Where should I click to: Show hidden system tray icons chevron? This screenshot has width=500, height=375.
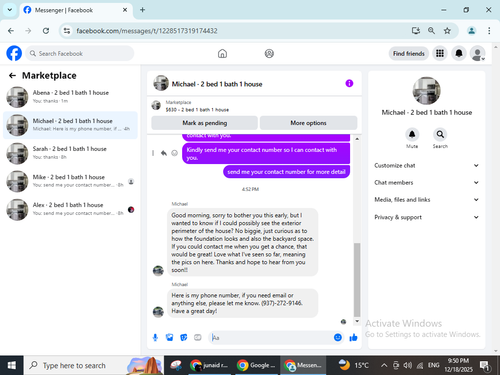coord(384,366)
